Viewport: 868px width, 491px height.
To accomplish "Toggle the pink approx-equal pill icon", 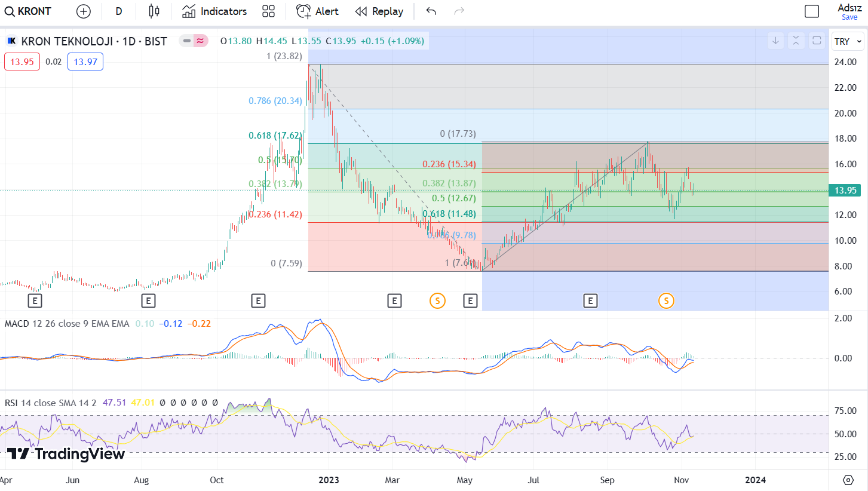I will [201, 41].
